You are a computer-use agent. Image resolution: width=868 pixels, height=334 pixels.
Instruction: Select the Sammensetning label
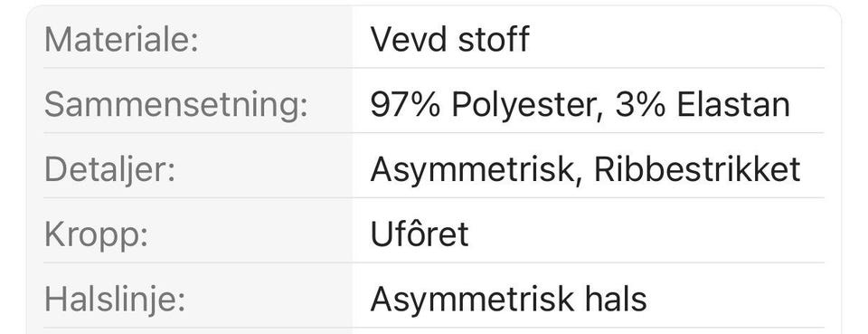175,105
